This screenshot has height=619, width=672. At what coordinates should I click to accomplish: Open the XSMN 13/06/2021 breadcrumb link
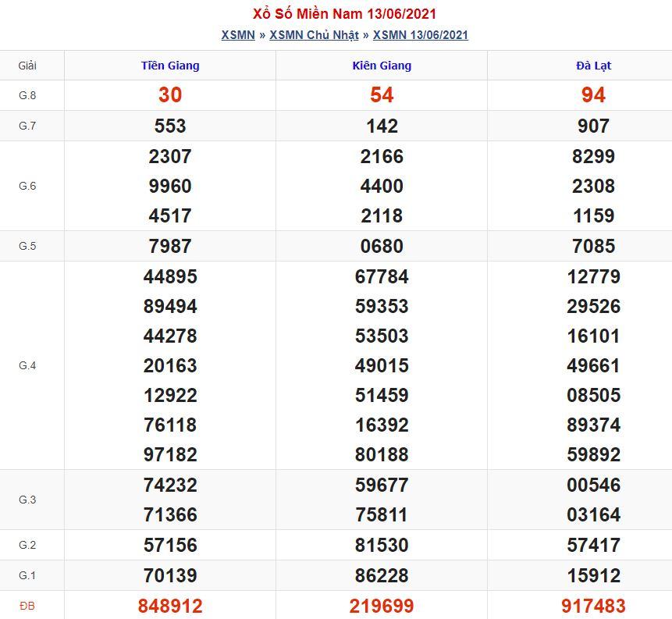pos(421,34)
